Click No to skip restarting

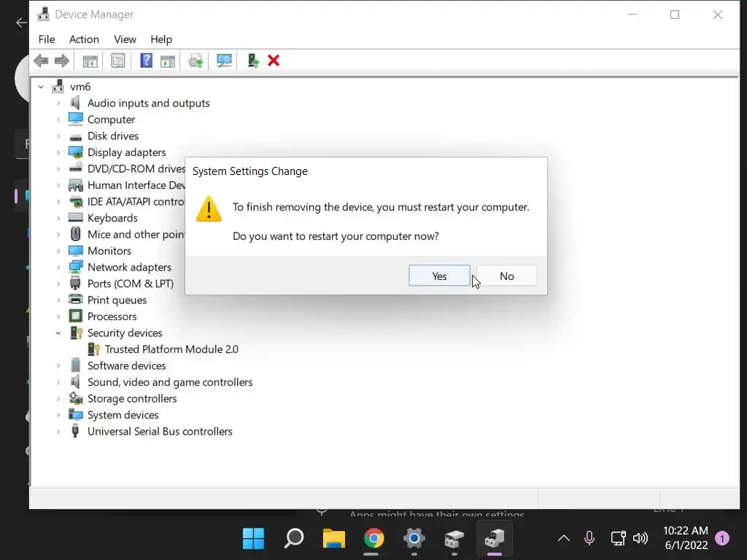[x=507, y=276]
